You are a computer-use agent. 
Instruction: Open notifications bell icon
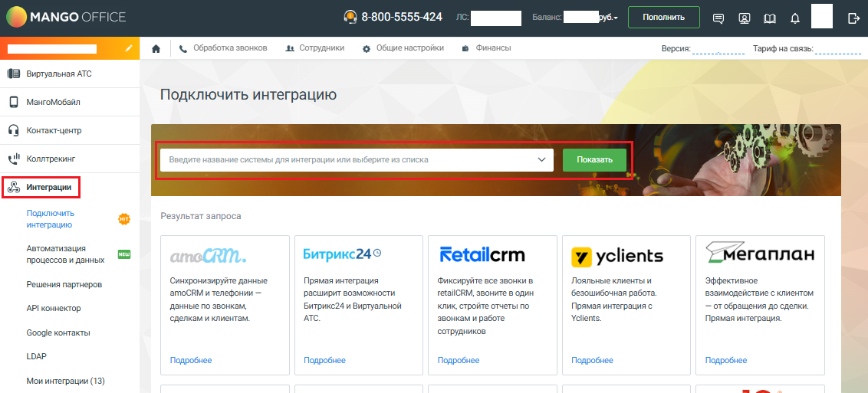[795, 18]
